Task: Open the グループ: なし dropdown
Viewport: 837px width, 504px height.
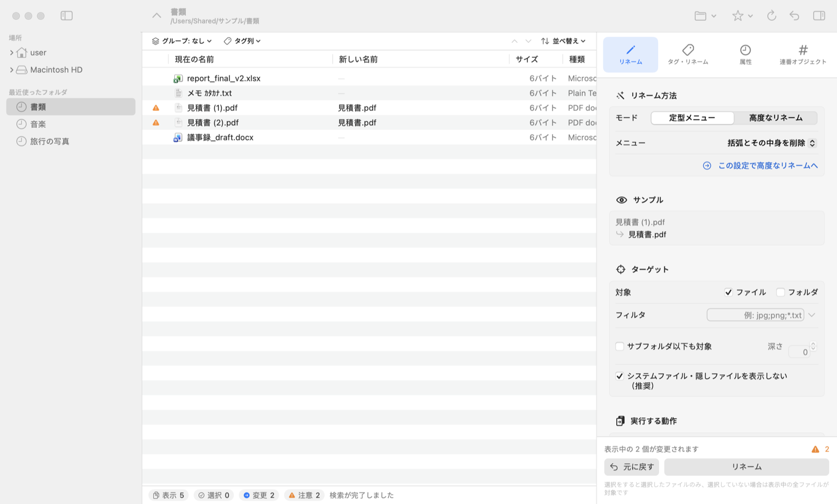Action: (182, 41)
